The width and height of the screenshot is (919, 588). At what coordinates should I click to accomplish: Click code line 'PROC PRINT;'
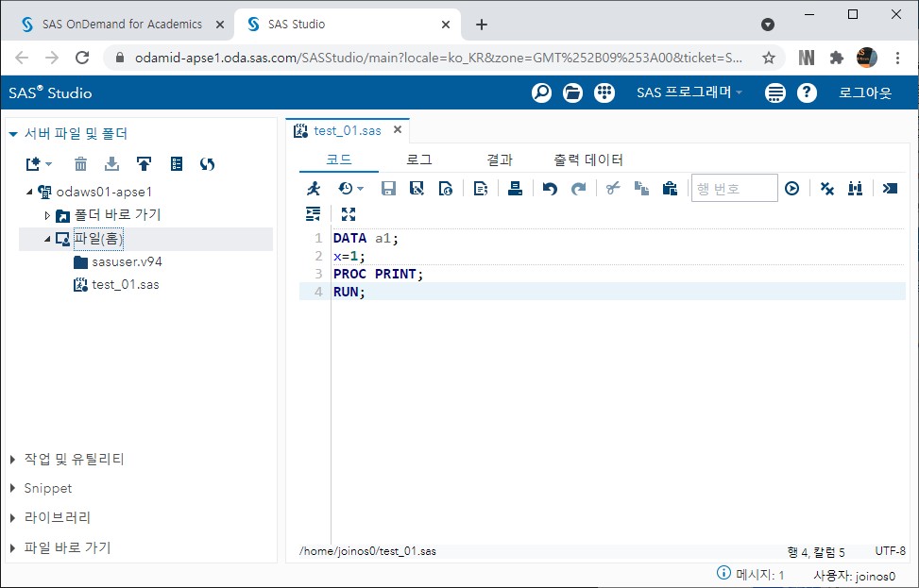pos(378,274)
